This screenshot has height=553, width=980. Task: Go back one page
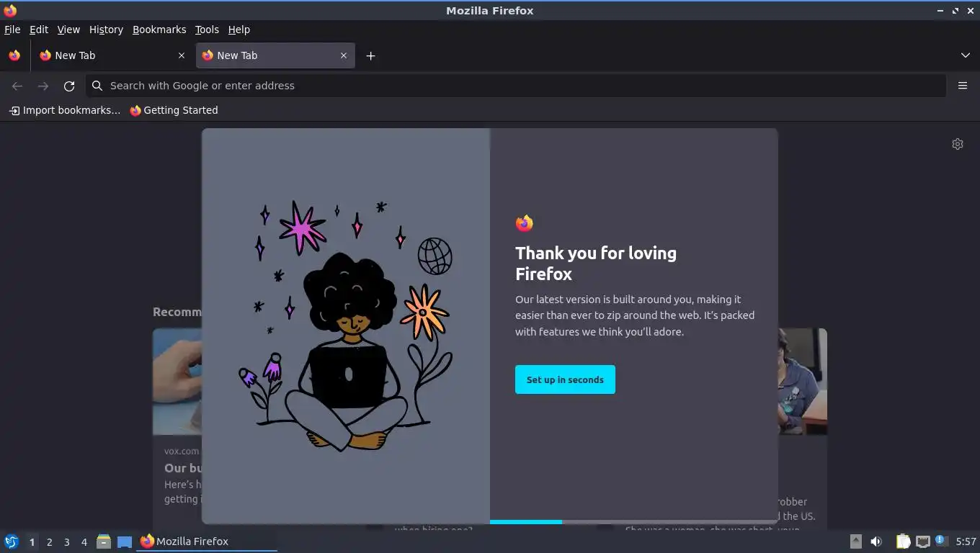pyautogui.click(x=17, y=86)
